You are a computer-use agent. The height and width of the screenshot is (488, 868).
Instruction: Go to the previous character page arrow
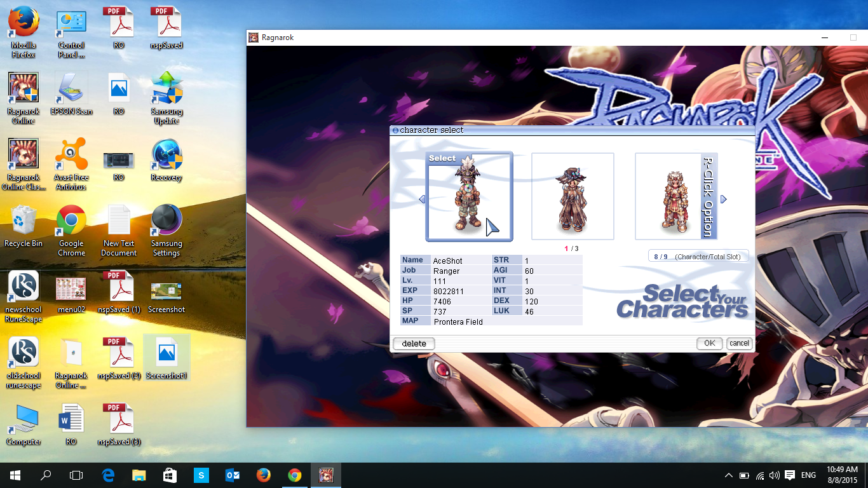tap(422, 200)
